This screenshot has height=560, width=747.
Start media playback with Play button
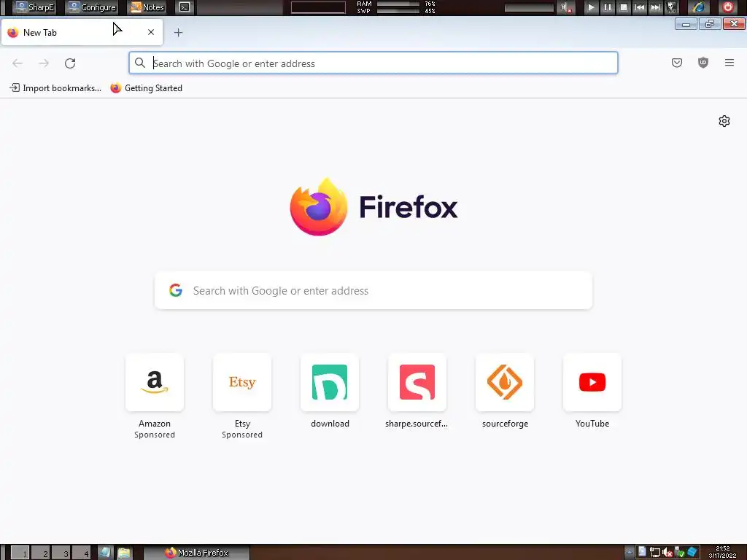(591, 7)
